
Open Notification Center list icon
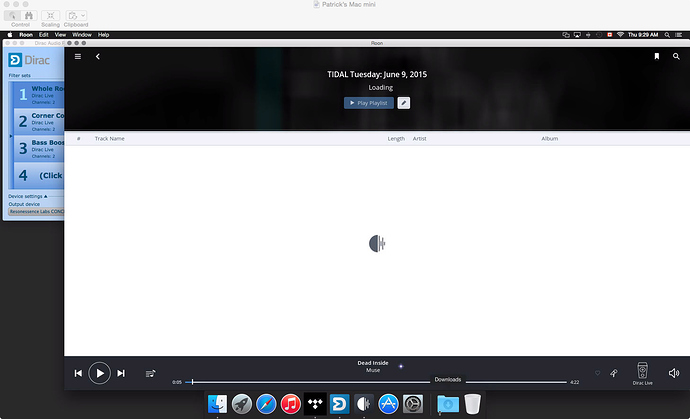[679, 35]
